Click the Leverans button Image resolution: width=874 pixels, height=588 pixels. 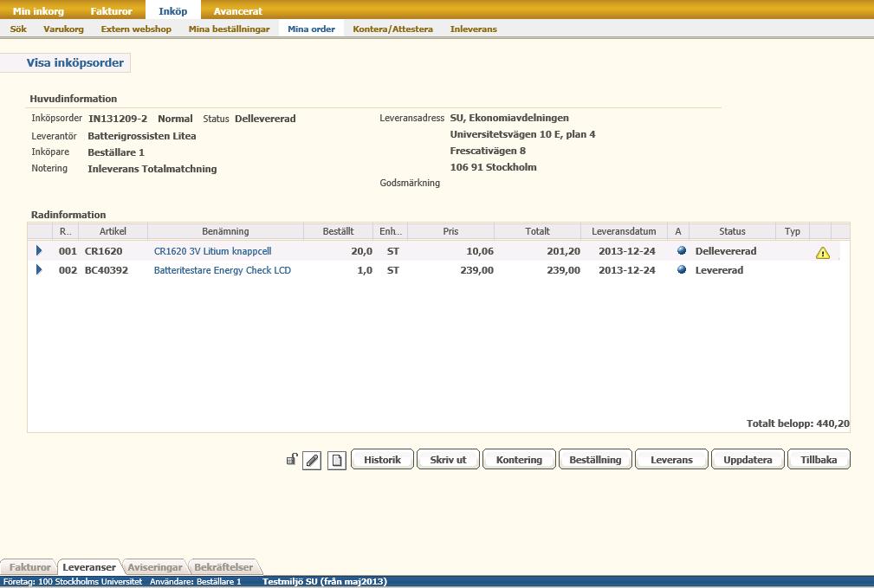point(671,460)
